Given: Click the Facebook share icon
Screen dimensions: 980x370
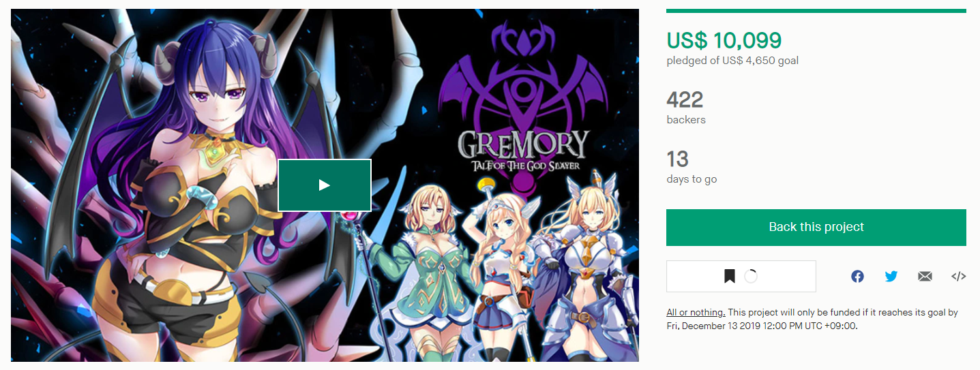Looking at the screenshot, I should [x=857, y=276].
